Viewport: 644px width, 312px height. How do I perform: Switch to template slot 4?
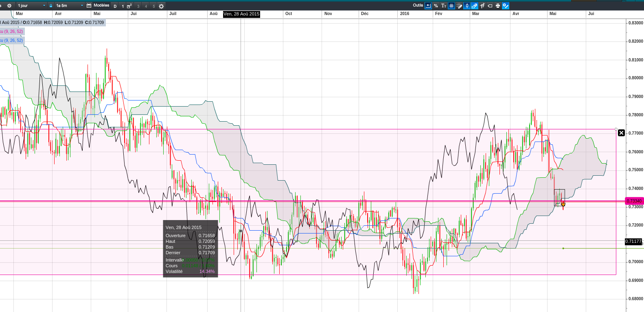pos(146,6)
